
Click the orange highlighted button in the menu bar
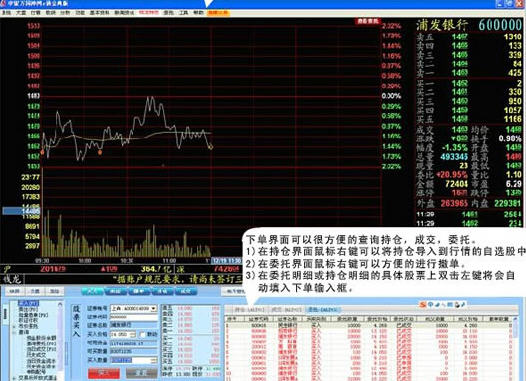(218, 13)
